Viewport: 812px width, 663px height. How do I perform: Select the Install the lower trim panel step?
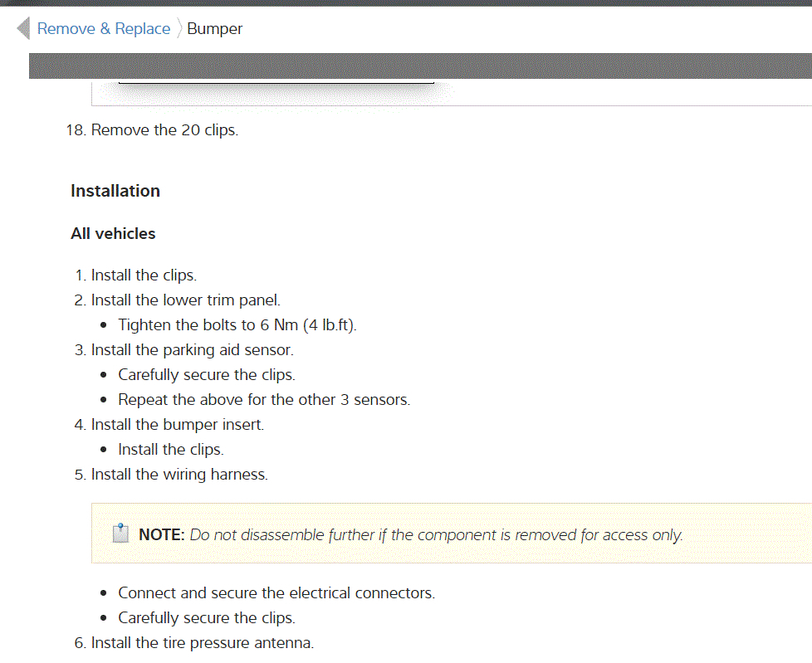pos(185,300)
